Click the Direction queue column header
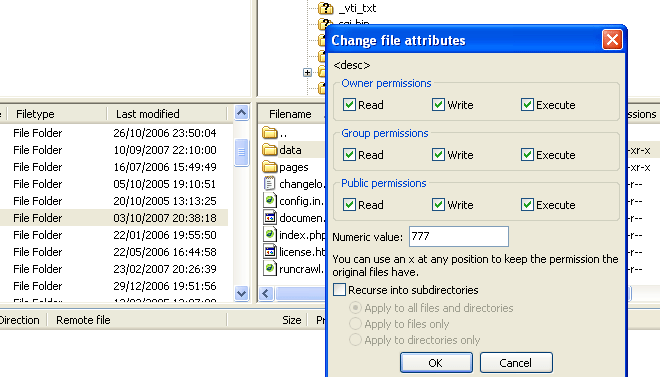 coord(23,320)
